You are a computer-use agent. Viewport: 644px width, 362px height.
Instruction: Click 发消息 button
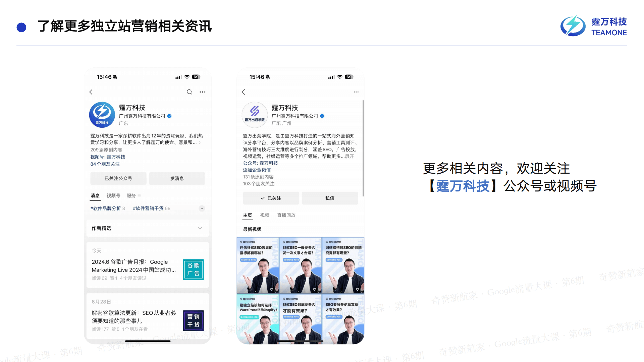pos(177,178)
